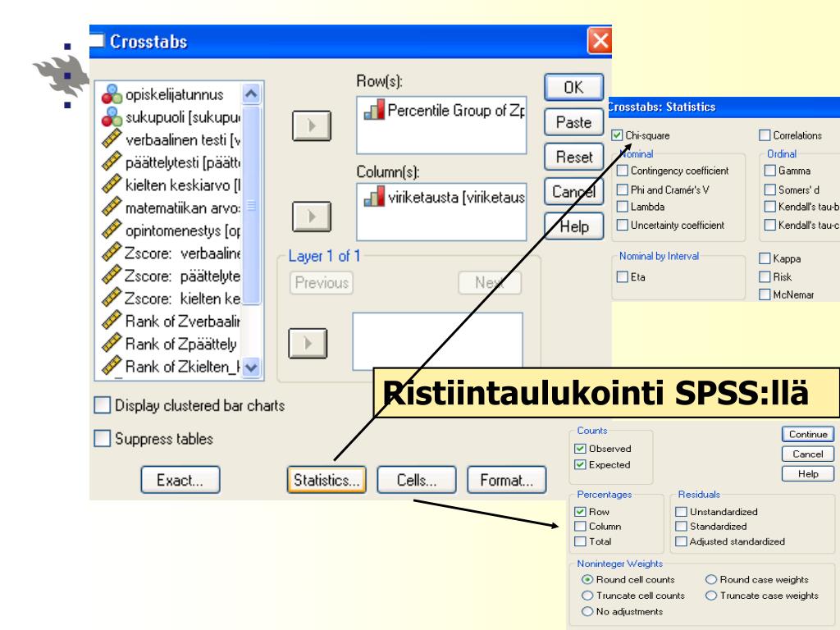This screenshot has width=840, height=630.
Task: Check Standardized residuals
Action: tap(682, 526)
